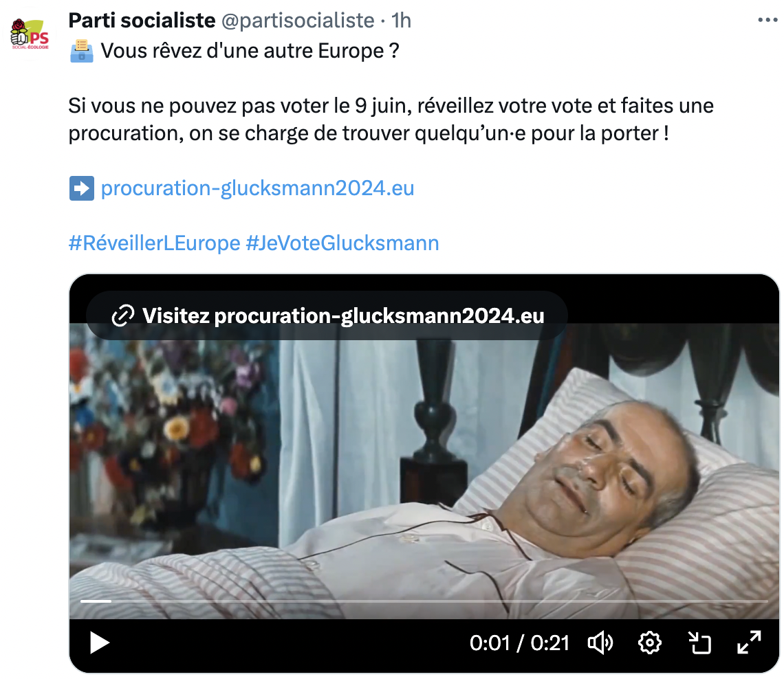Enter fullscreen mode on the video
Screen dimensions: 784x679
749,643
